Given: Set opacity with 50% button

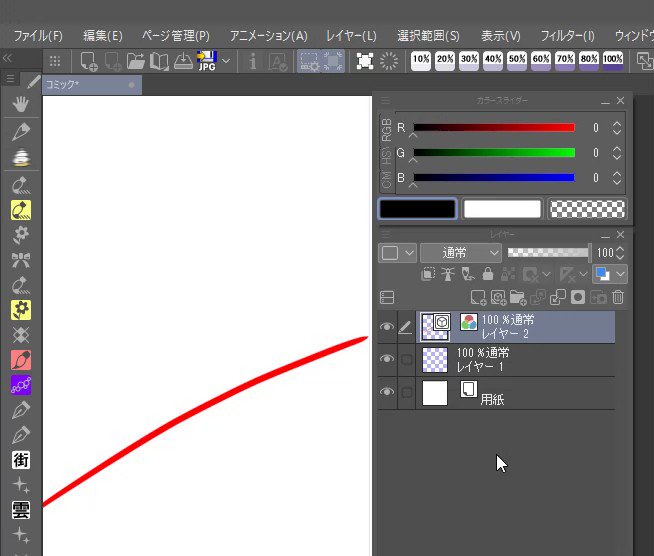Looking at the screenshot, I should pyautogui.click(x=517, y=61).
